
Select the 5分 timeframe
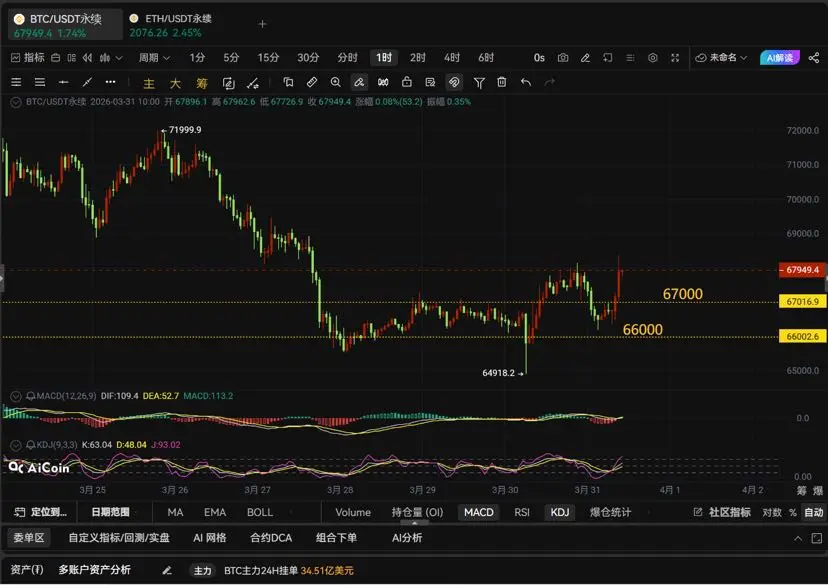pyautogui.click(x=231, y=58)
